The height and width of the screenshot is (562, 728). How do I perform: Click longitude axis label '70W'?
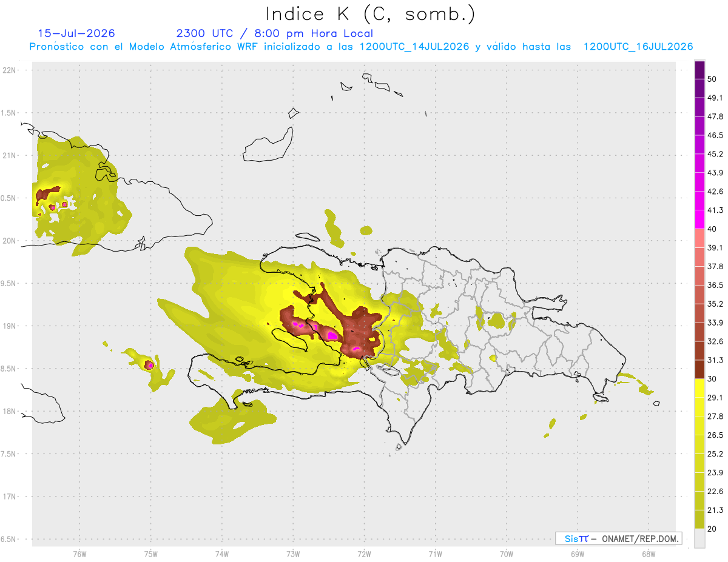tap(507, 554)
